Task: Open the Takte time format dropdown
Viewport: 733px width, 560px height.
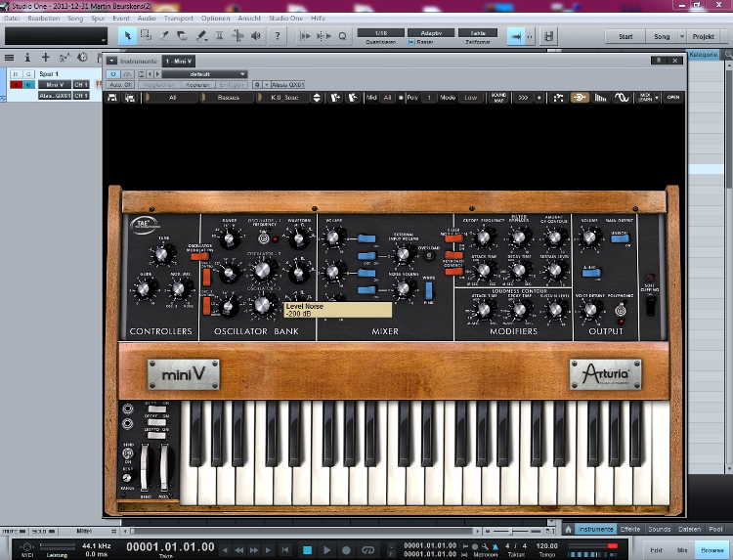Action: click(x=478, y=32)
